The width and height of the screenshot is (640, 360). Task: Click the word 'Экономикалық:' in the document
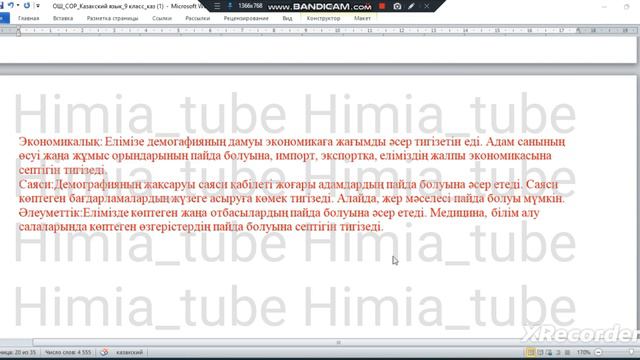point(60,142)
